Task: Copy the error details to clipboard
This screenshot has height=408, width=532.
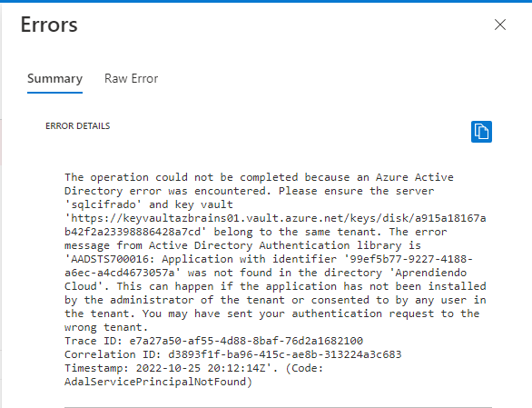Action: click(481, 132)
